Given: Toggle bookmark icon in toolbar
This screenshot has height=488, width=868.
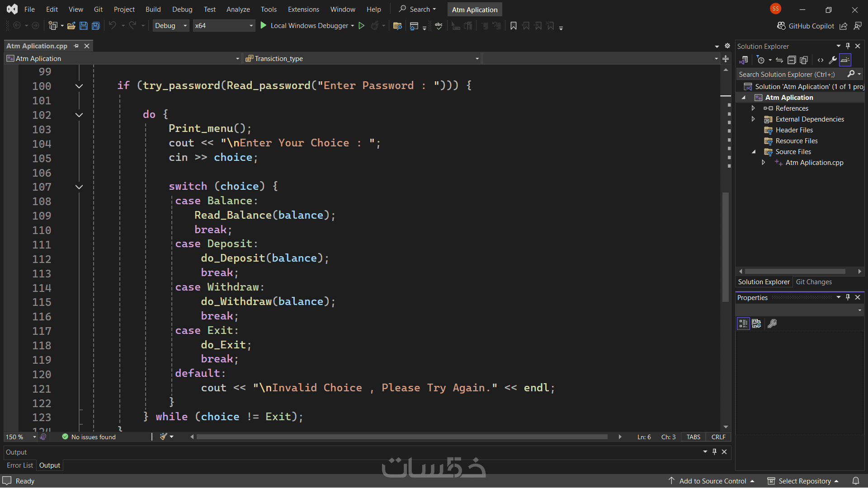Looking at the screenshot, I should 513,26.
